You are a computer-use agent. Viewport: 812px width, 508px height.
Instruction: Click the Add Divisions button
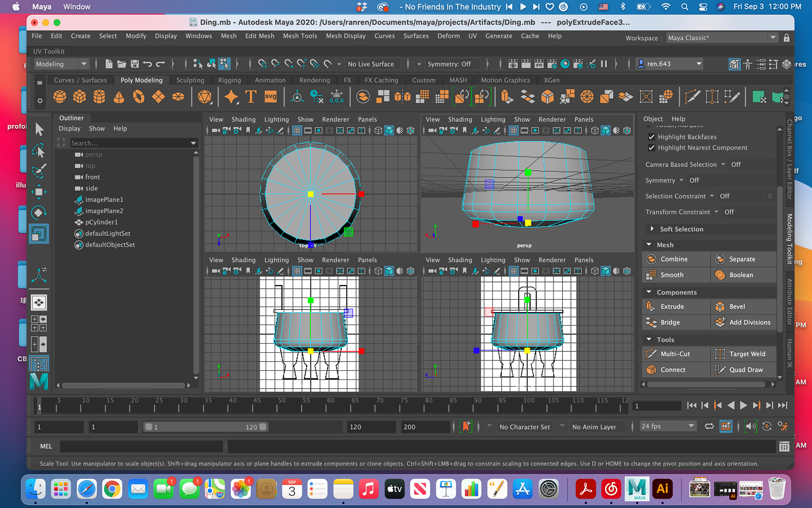[x=744, y=322]
